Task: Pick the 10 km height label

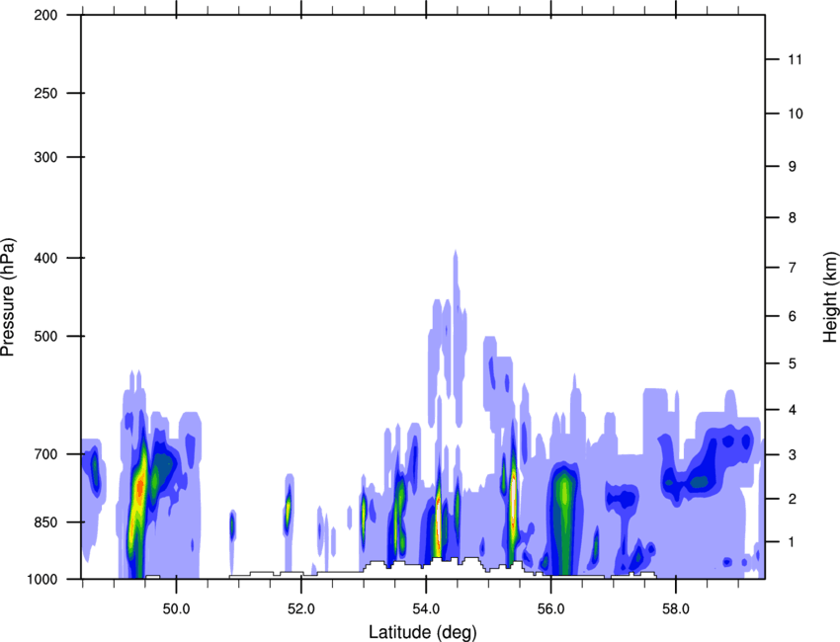Action: [795, 114]
